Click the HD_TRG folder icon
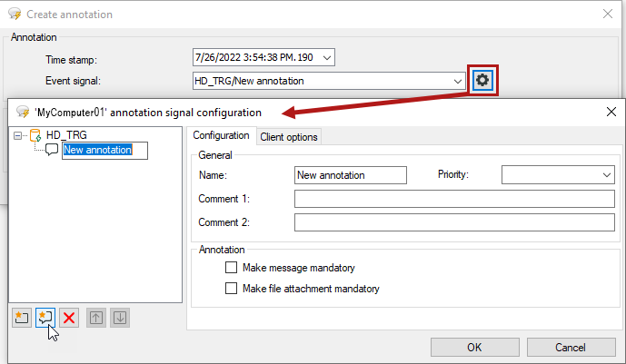 pos(35,135)
